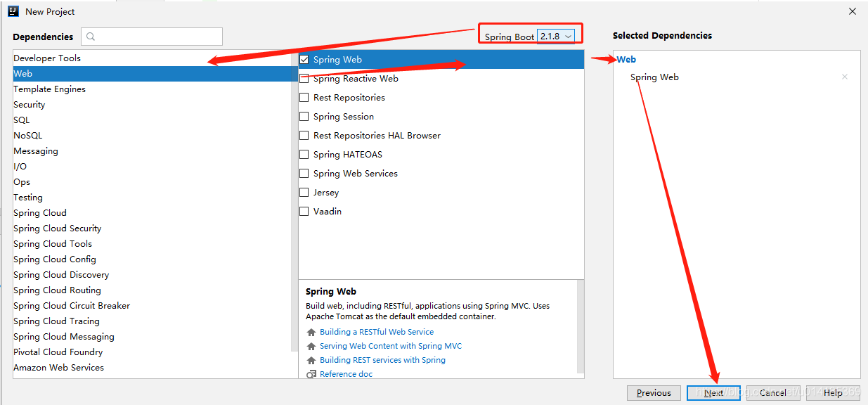Uncheck the Spring Web checkbox
The width and height of the screenshot is (868, 405).
pos(304,60)
